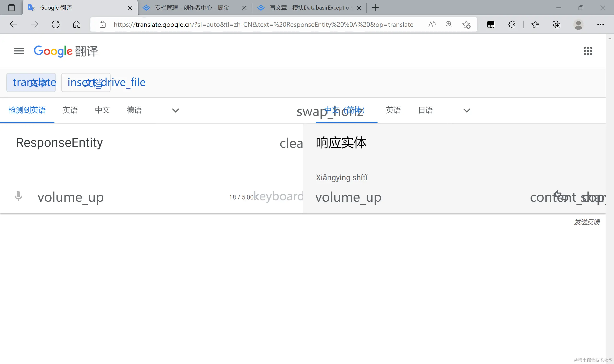Open browser collections icon
Viewport: 614px width, 364px height.
click(556, 24)
